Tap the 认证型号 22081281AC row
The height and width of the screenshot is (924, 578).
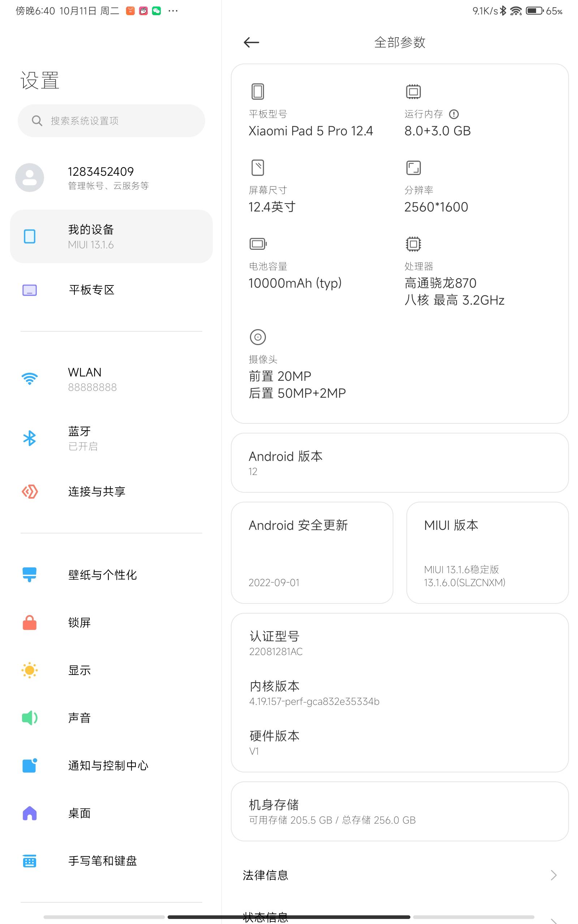400,643
